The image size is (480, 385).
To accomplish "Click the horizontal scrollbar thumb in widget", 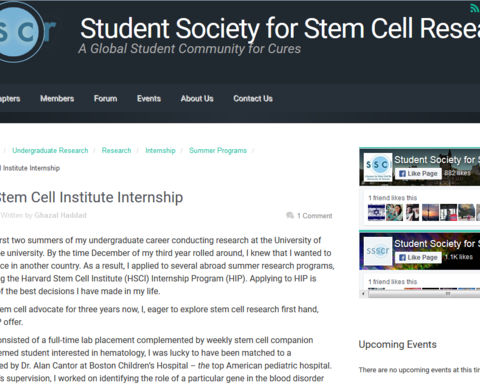I will click(424, 294).
